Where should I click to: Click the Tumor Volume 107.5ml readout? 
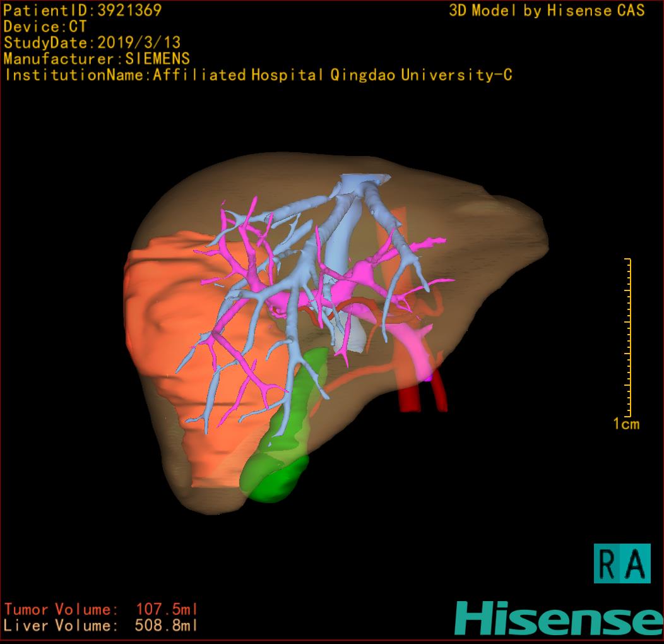pos(101,610)
